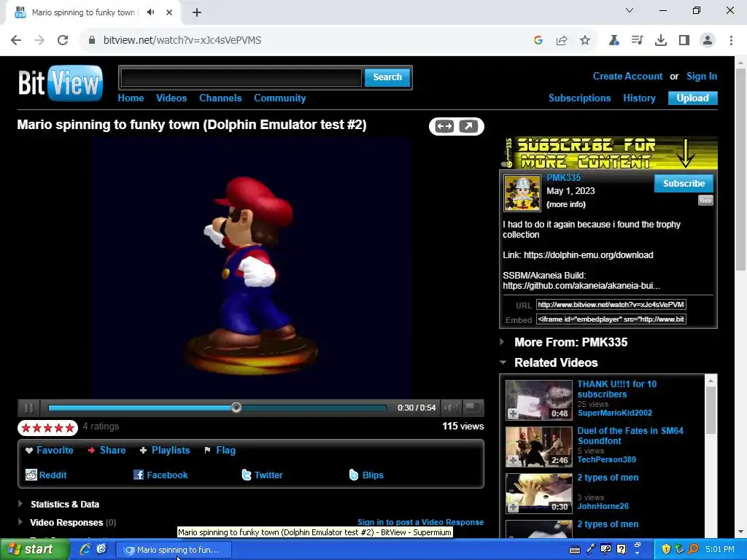Bookmark this page with star icon

pos(585,41)
